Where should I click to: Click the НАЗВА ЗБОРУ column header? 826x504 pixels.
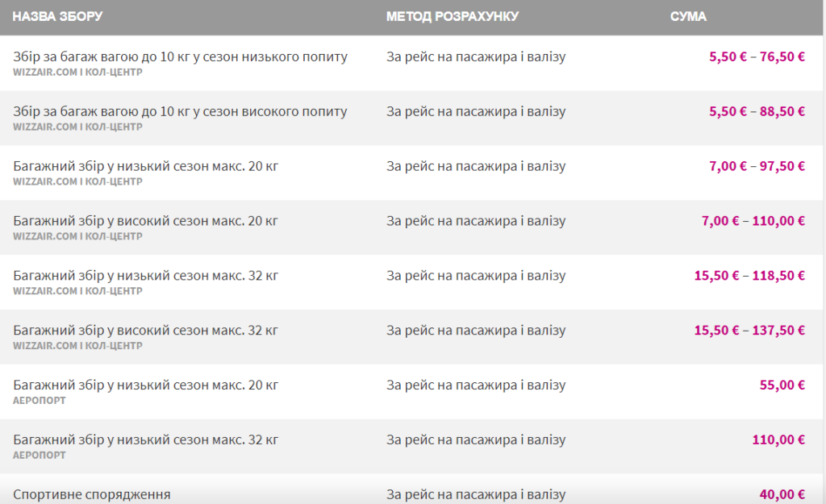click(x=57, y=17)
